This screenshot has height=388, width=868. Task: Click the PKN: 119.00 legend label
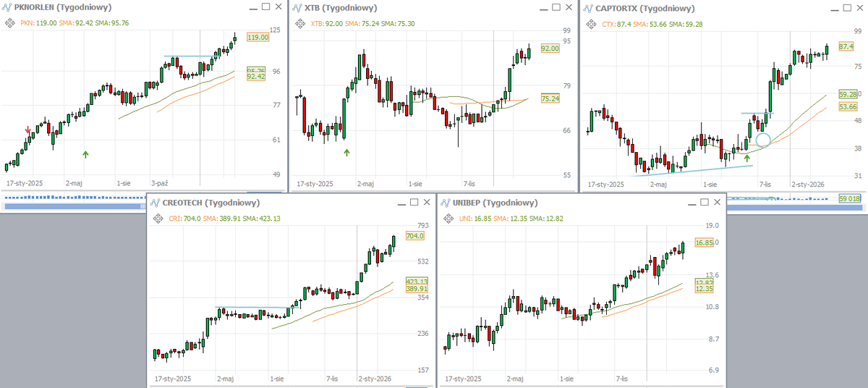tap(38, 23)
